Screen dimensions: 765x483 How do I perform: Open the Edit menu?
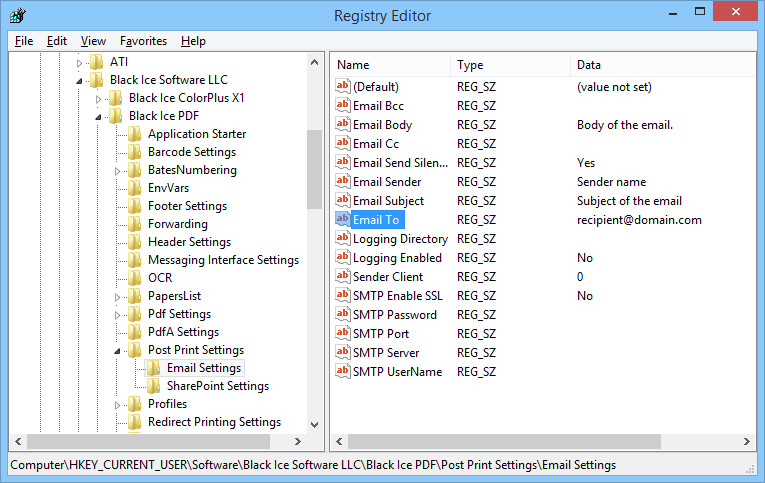click(x=57, y=41)
